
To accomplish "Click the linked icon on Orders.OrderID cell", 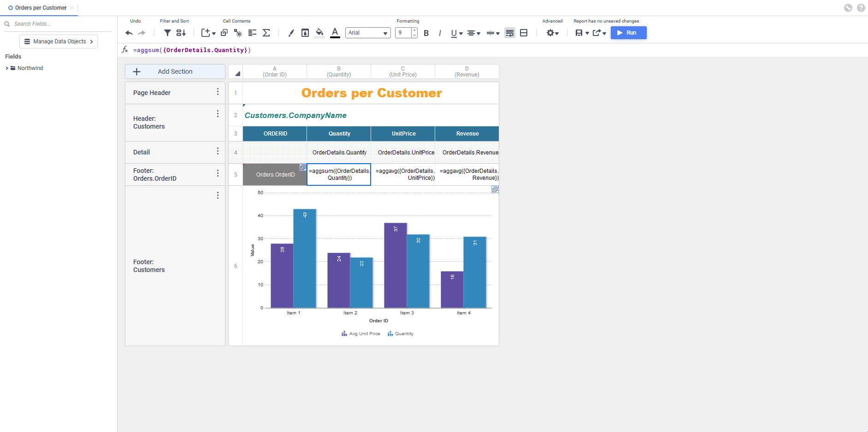I will [x=302, y=167].
